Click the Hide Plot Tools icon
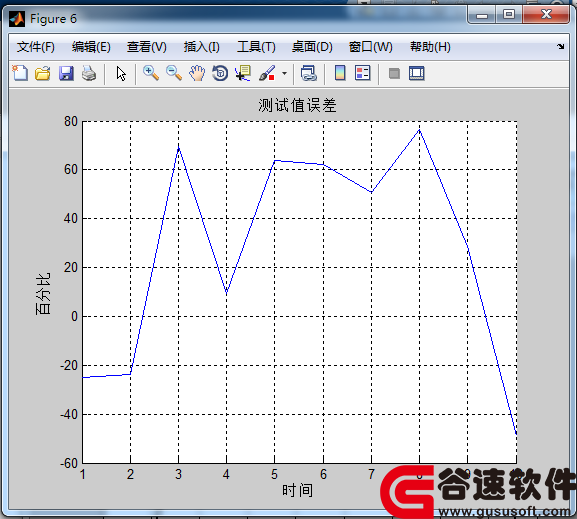The height and width of the screenshot is (519, 577). coord(394,73)
